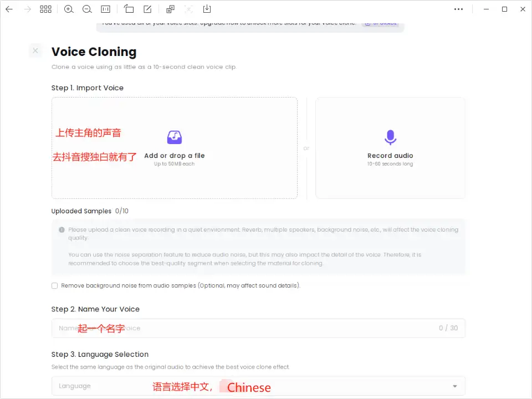Close the Voice Cloning panel with X

(x=35, y=51)
